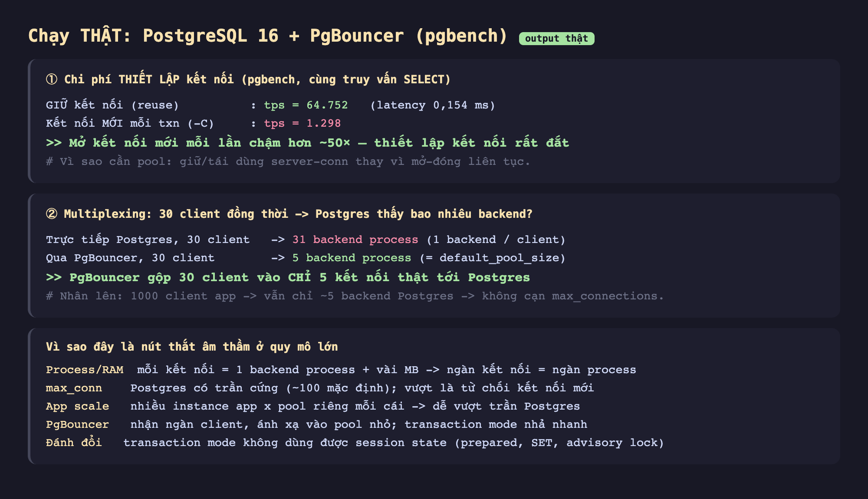The image size is (868, 499).
Task: Click green '5 backend process' value
Action: pyautogui.click(x=352, y=258)
